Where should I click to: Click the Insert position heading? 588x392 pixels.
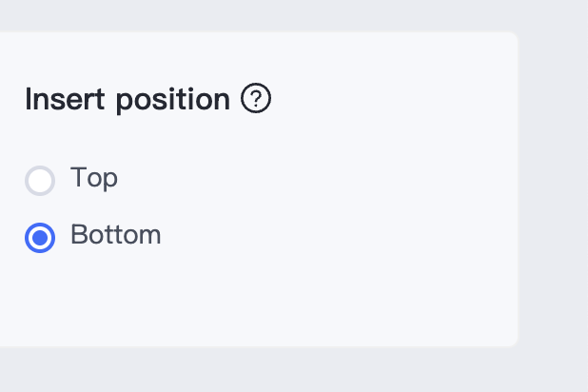tap(127, 99)
